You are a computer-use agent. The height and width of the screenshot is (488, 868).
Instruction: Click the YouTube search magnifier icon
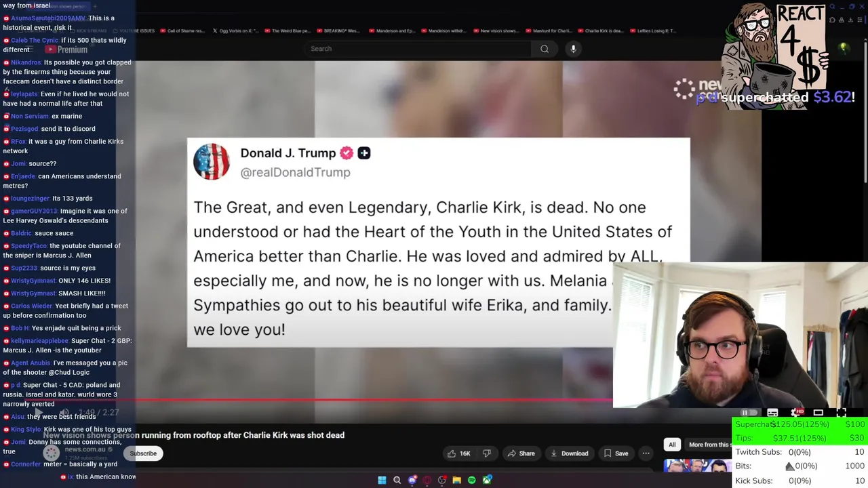tap(545, 49)
